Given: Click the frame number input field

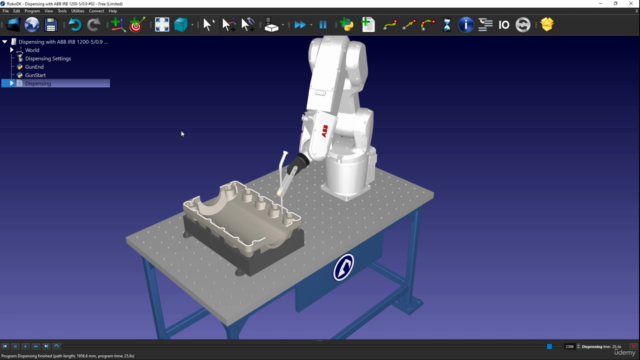Looking at the screenshot, I should (569, 347).
